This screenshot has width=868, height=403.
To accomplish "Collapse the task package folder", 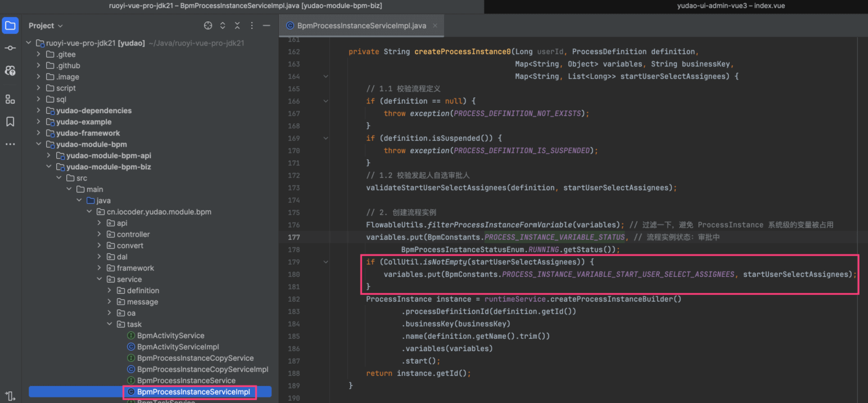I will click(110, 324).
